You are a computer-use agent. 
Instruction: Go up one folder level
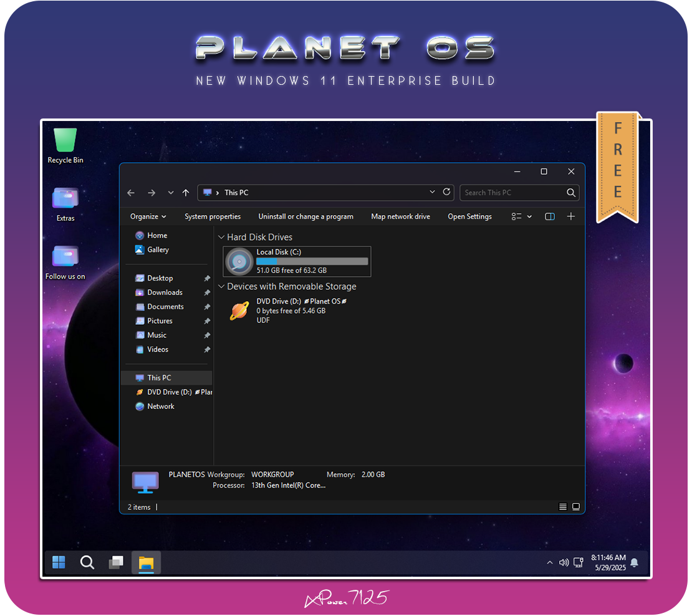pyautogui.click(x=186, y=193)
